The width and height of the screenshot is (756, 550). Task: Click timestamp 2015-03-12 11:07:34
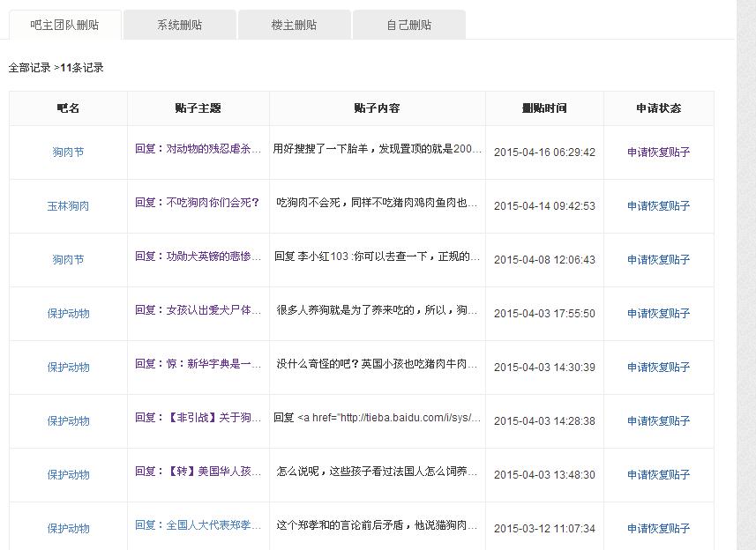pyautogui.click(x=544, y=529)
